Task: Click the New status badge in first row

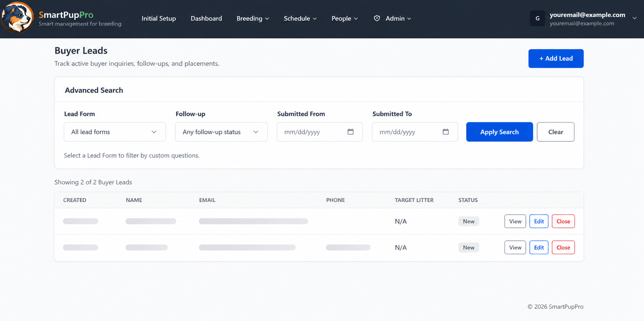Action: click(x=468, y=221)
